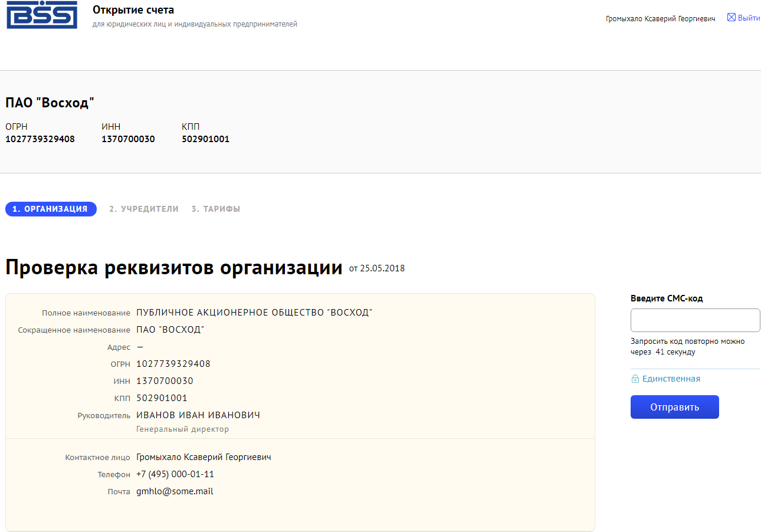Click header ИНН value 1370700030
The width and height of the screenshot is (761, 532).
tap(128, 139)
